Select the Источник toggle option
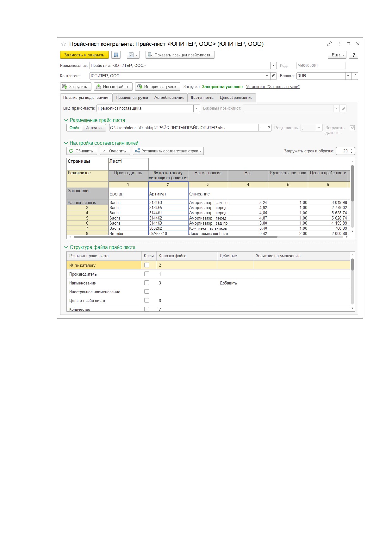Image resolution: width=392 pixels, height=555 pixels. pos(94,128)
